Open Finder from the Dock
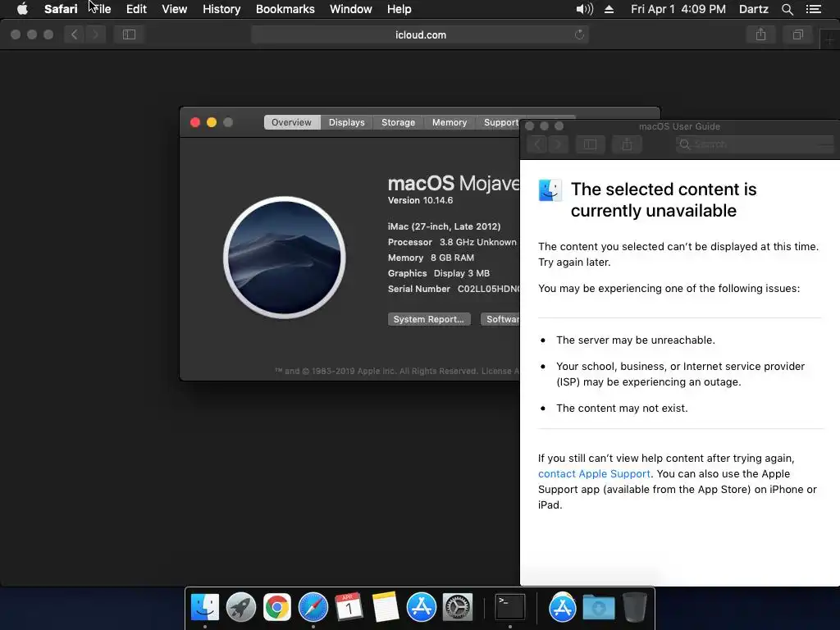This screenshot has height=630, width=840. point(205,608)
